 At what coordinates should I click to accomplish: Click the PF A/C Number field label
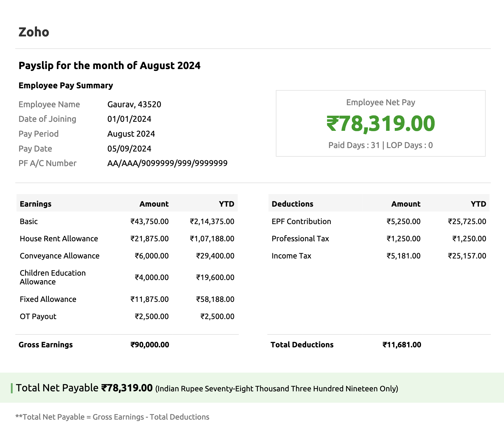47,163
